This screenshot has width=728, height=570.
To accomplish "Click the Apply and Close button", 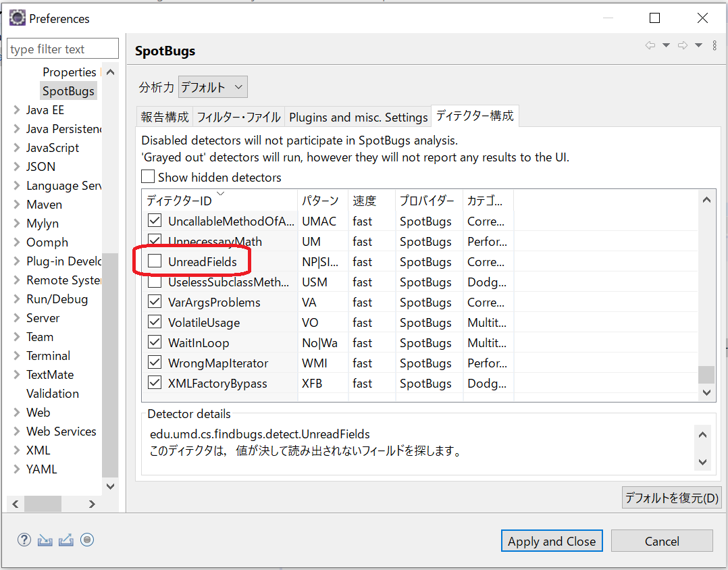I will [551, 540].
